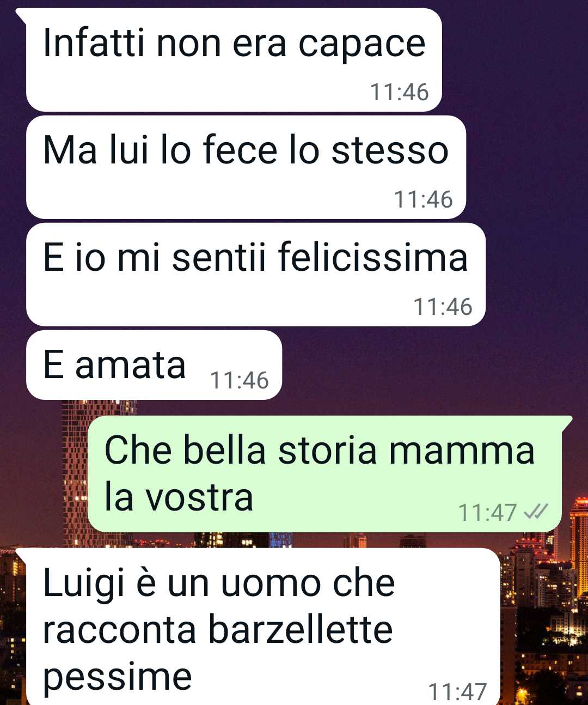Viewport: 588px width, 705px height.
Task: Click the words 'la vostra' in the green bubble
Action: point(179,497)
